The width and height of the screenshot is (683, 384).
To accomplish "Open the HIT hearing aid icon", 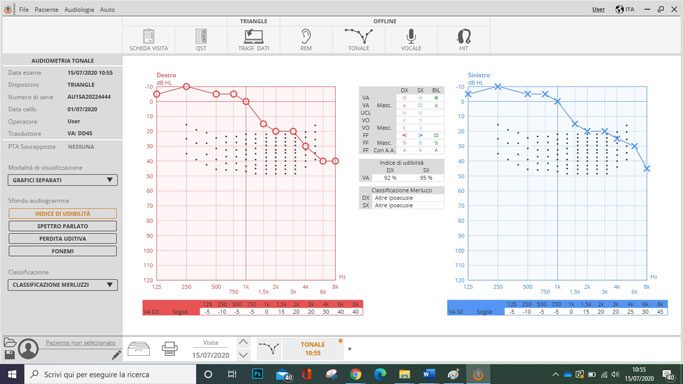I will click(463, 40).
